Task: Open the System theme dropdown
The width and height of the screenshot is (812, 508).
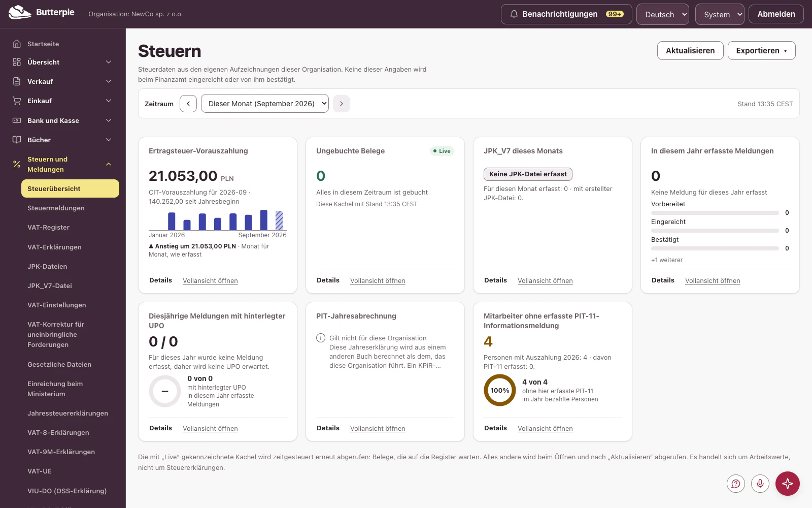Action: coord(720,14)
